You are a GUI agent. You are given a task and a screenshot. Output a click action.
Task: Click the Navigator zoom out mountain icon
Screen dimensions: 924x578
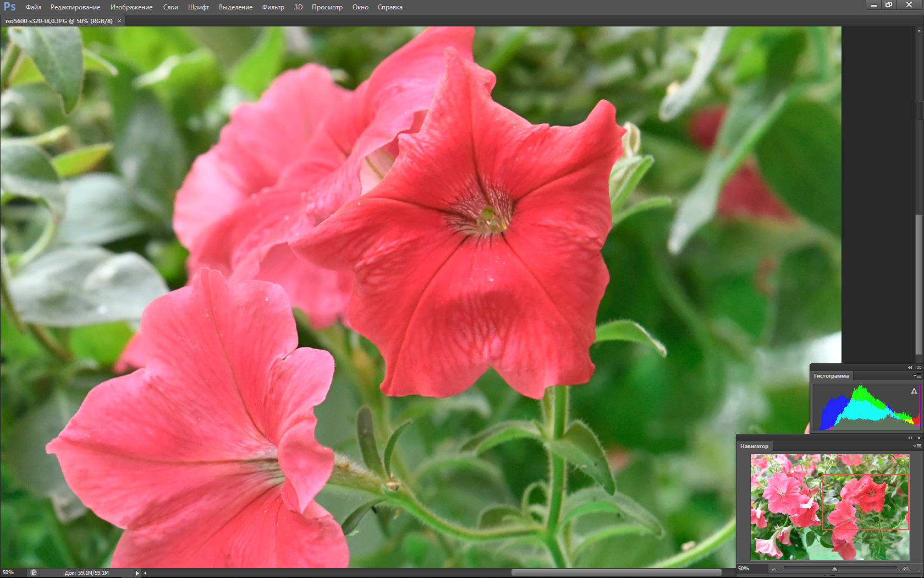[x=774, y=569]
